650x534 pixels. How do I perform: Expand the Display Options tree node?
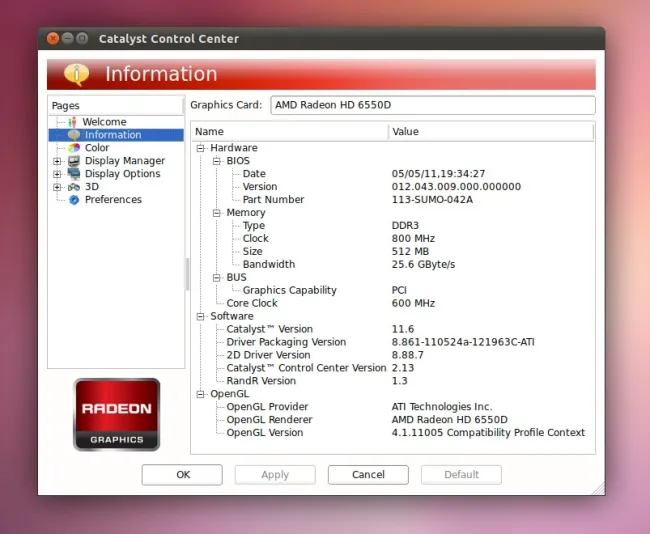click(57, 174)
